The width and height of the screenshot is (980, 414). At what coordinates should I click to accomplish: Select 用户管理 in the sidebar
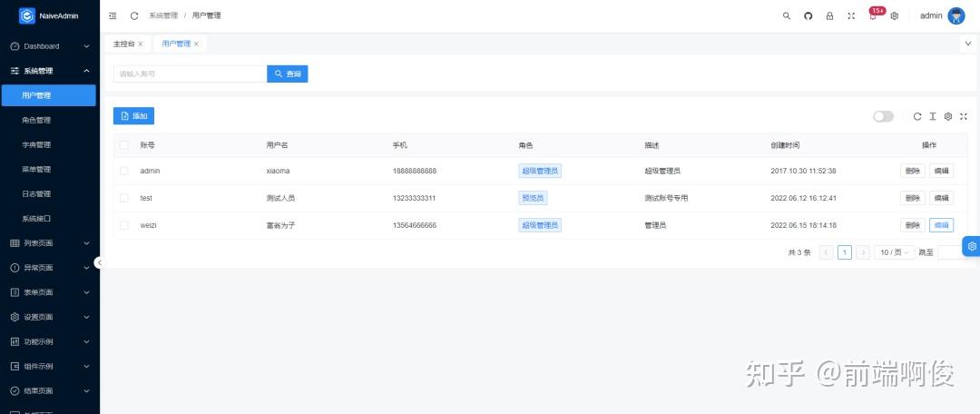(49, 95)
